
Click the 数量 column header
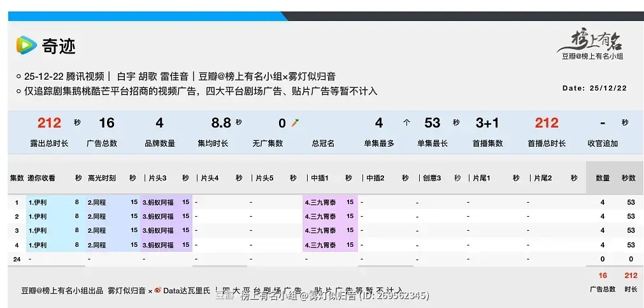pos(603,178)
